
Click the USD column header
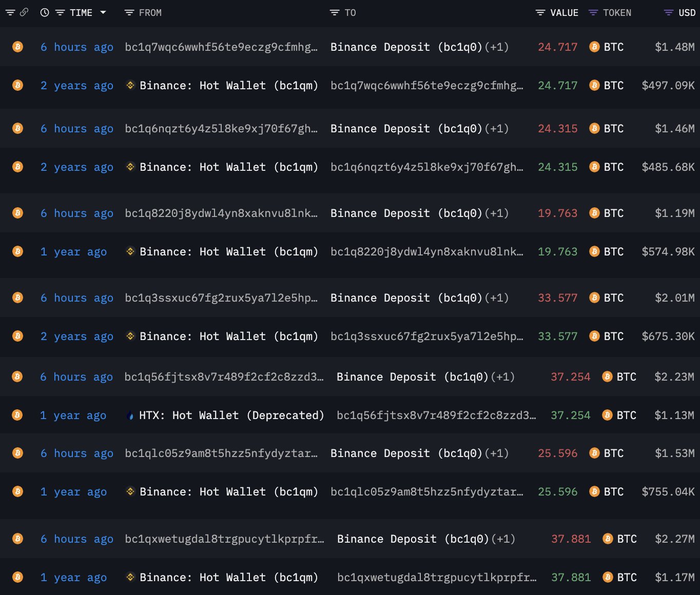coord(686,12)
